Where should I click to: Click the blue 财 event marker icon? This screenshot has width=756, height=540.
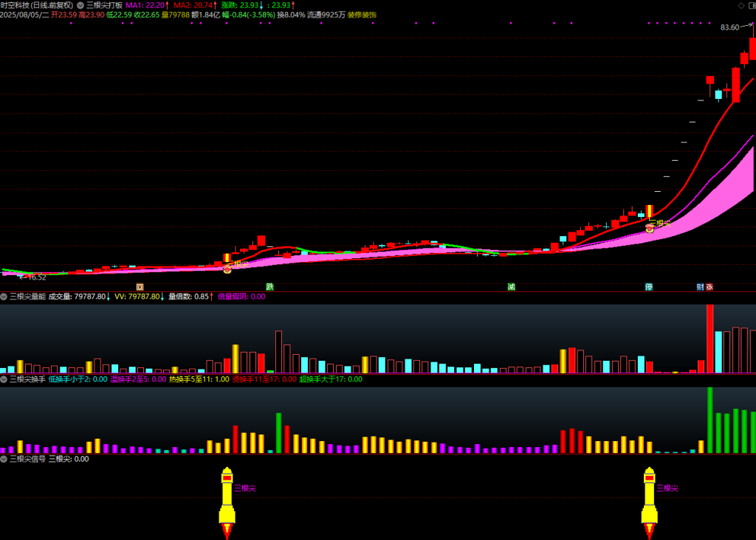[x=700, y=286]
